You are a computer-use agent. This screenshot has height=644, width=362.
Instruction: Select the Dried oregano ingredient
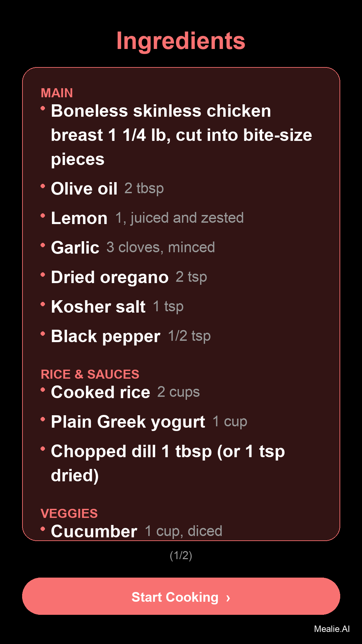tap(129, 277)
